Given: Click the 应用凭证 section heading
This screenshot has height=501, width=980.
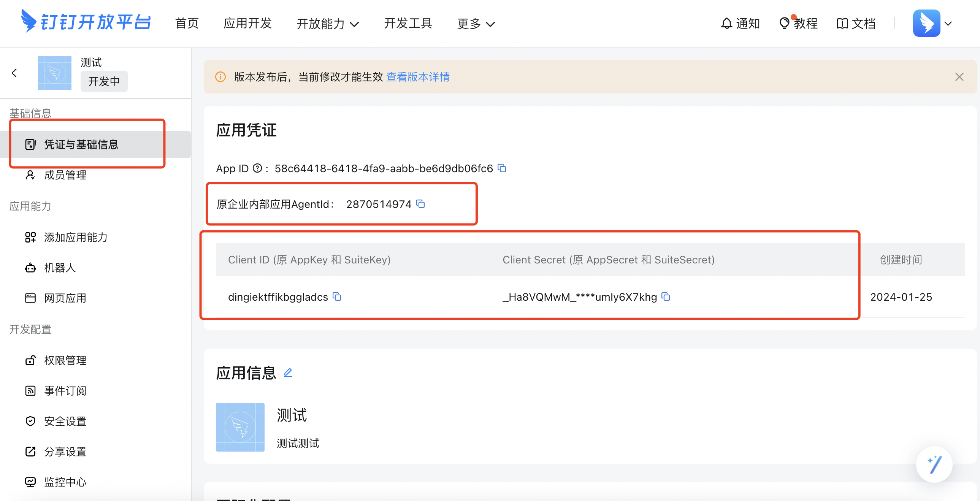Looking at the screenshot, I should (x=246, y=130).
